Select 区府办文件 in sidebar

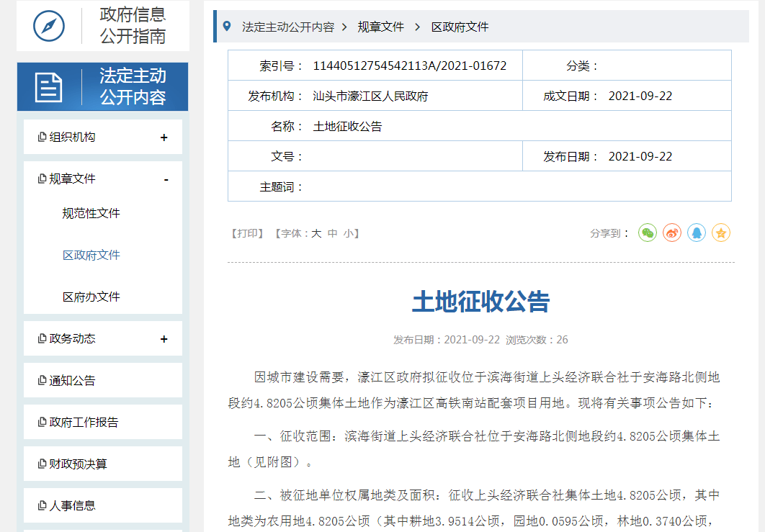[91, 297]
